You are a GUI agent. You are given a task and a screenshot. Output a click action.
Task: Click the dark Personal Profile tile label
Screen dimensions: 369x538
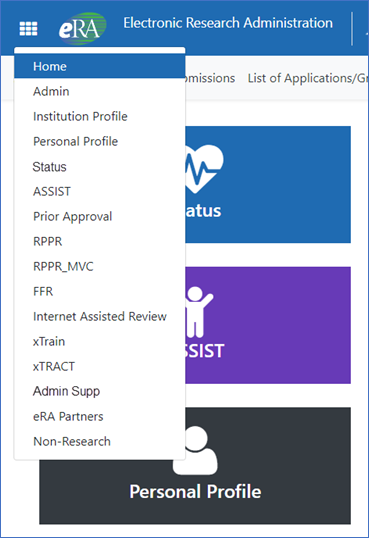[x=195, y=491]
